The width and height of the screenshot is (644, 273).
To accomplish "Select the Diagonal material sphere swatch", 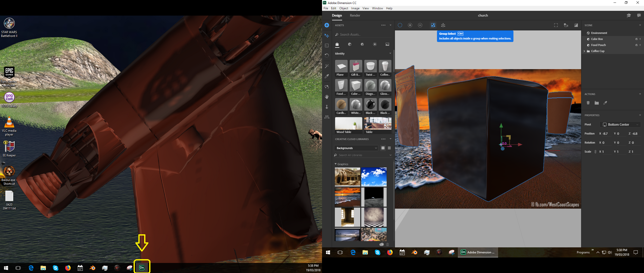I will click(371, 87).
